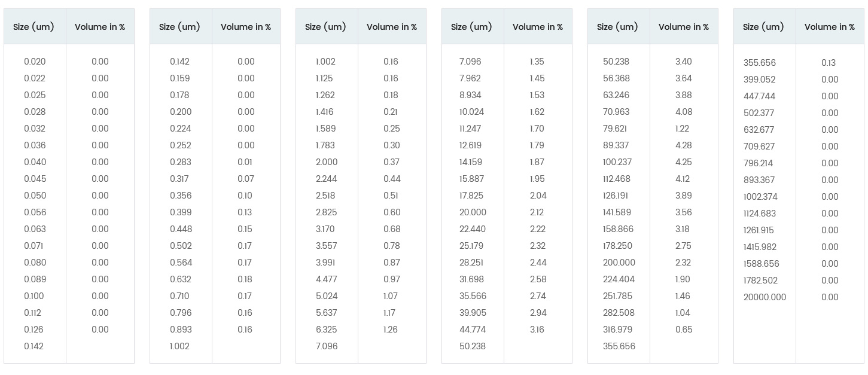Screen dimensions: 868x375
Task: Click the volume value 0.13 in last table
Action: (x=829, y=63)
